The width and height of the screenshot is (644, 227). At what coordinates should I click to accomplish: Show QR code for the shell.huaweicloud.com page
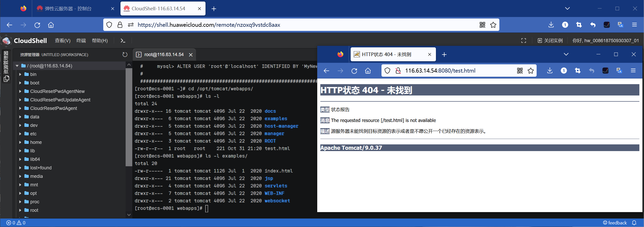[x=482, y=25]
